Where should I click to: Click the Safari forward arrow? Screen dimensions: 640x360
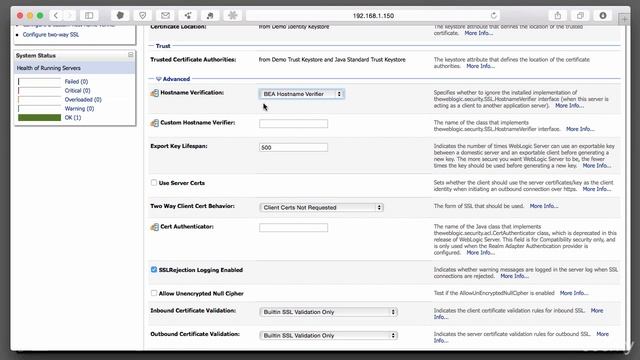click(x=69, y=16)
